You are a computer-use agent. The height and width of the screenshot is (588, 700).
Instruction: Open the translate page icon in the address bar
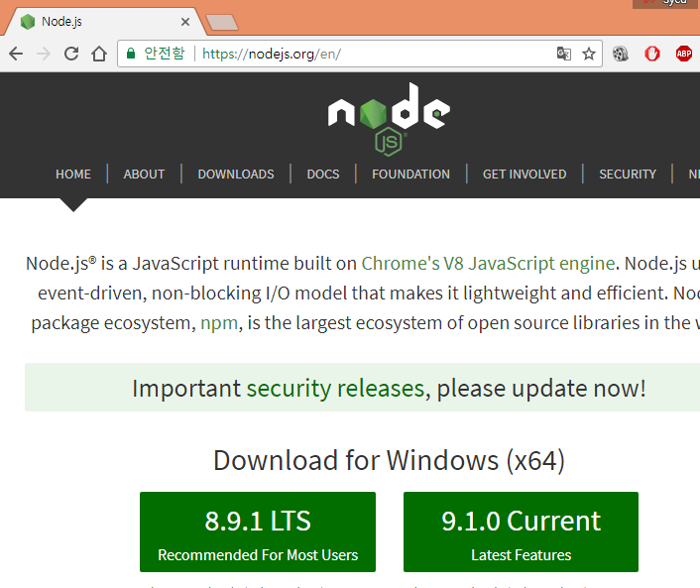[x=564, y=54]
